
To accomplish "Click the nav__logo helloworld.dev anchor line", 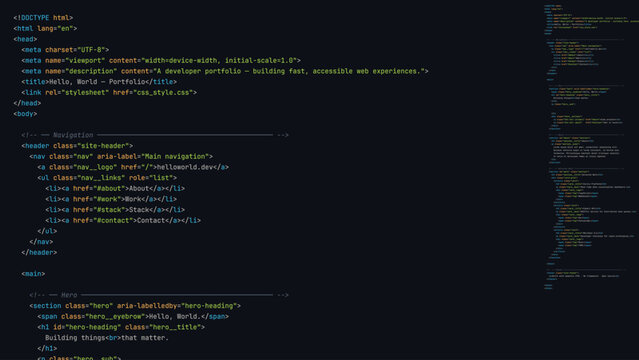I will click(x=133, y=167).
